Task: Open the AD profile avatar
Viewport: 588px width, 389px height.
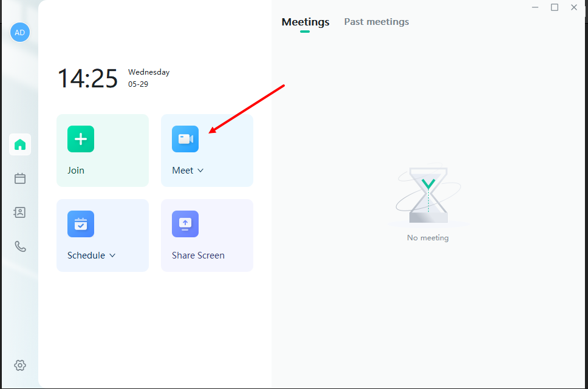Action: (20, 32)
